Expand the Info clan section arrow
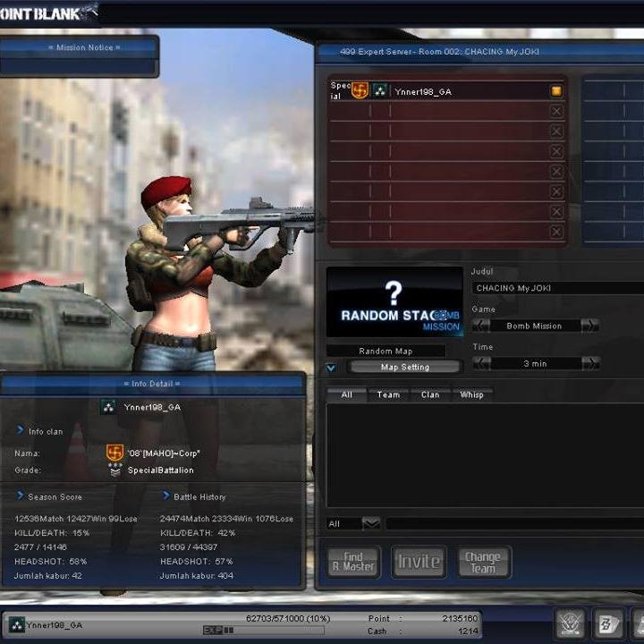The image size is (644, 644). click(20, 430)
